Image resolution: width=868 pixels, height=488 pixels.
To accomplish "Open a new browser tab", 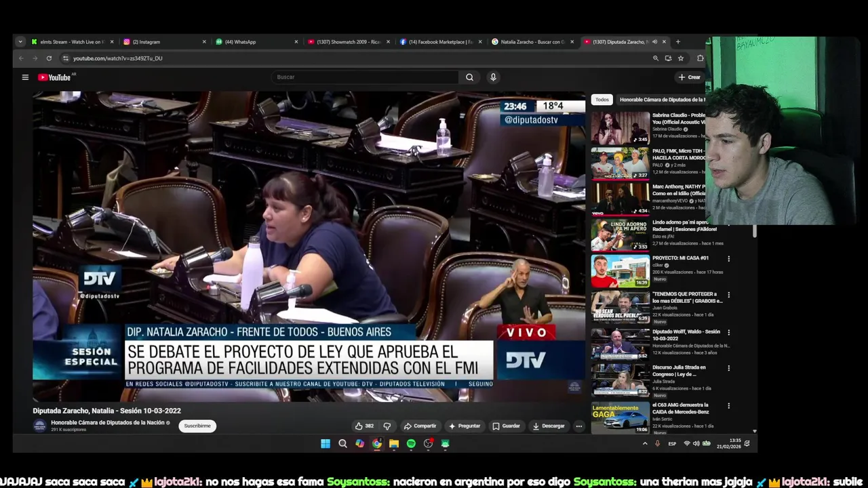I will [x=677, y=42].
